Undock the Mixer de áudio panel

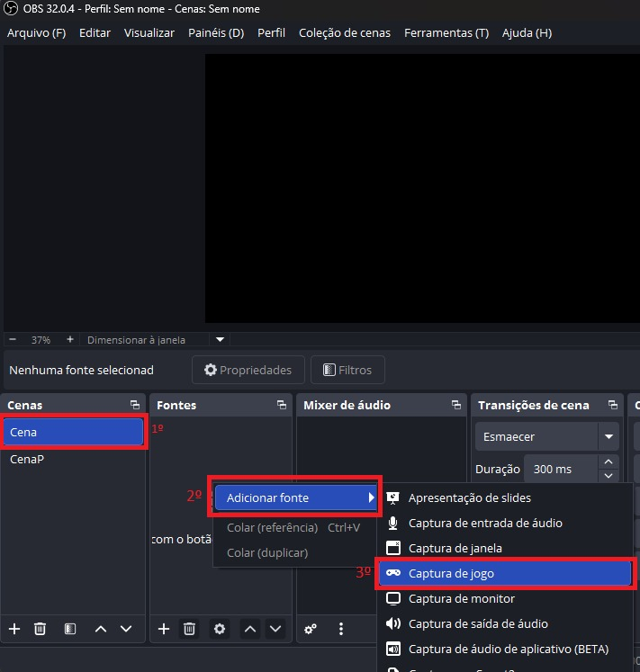pos(456,405)
